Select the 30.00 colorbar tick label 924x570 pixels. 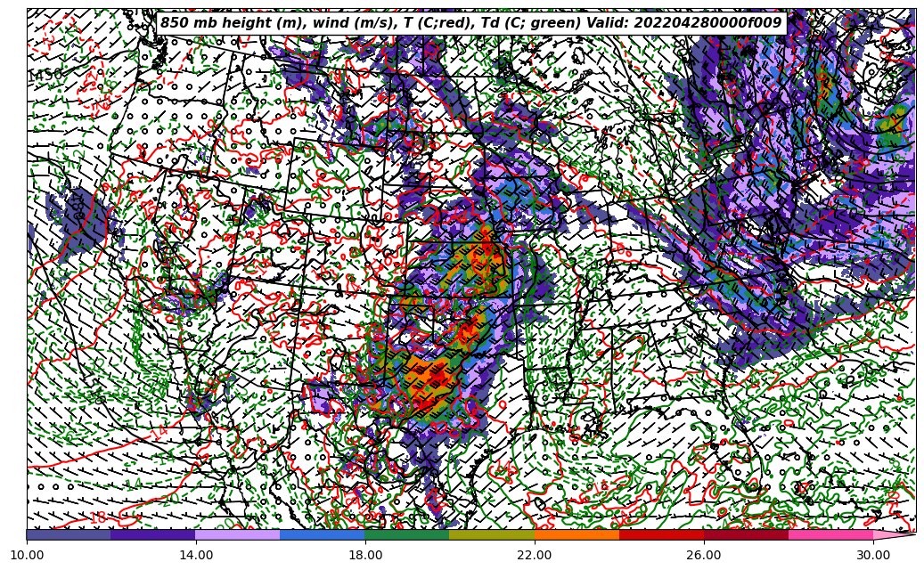(873, 555)
